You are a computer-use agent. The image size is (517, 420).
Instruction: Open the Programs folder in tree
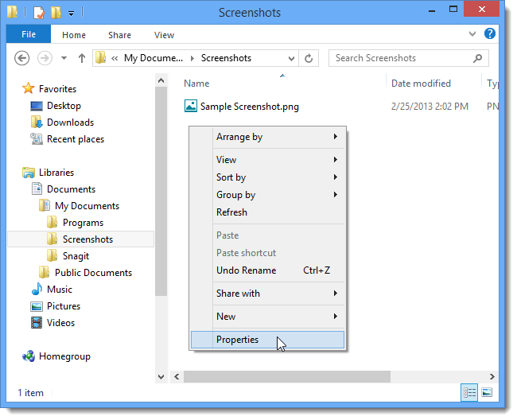83,223
